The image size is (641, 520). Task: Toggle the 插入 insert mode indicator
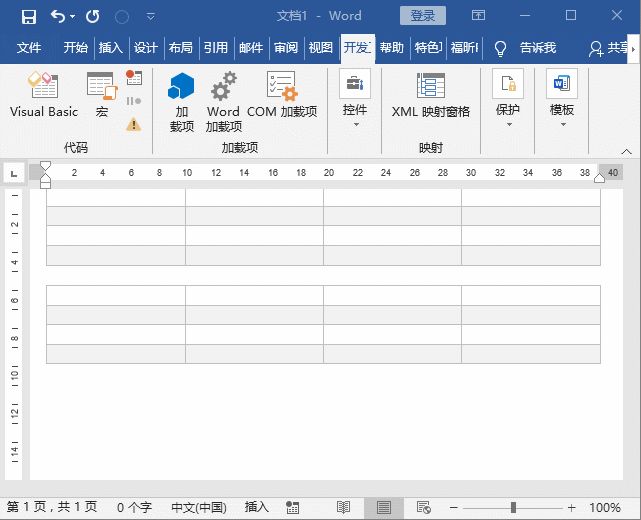256,507
